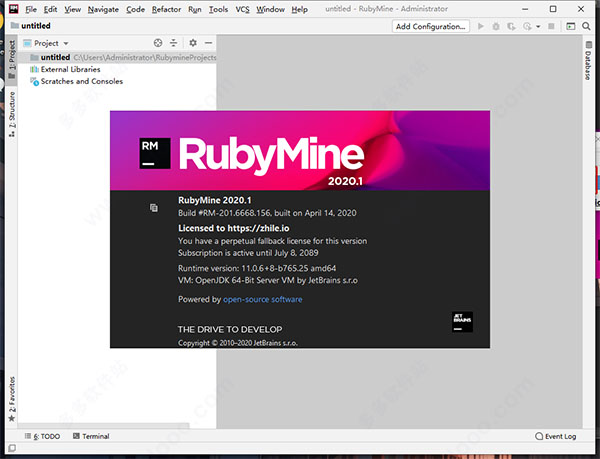The image size is (600, 459).
Task: Click the tool windows toggle icon in status bar
Action: (x=12, y=448)
